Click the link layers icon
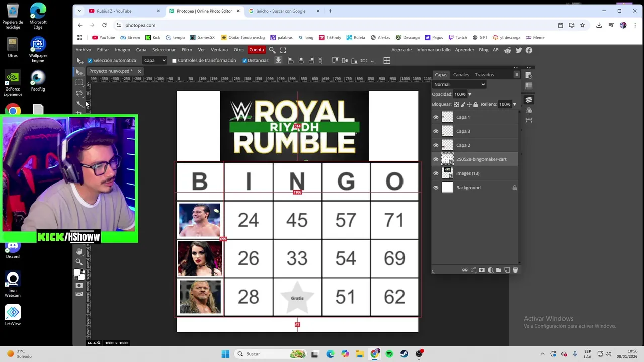 pos(465,270)
